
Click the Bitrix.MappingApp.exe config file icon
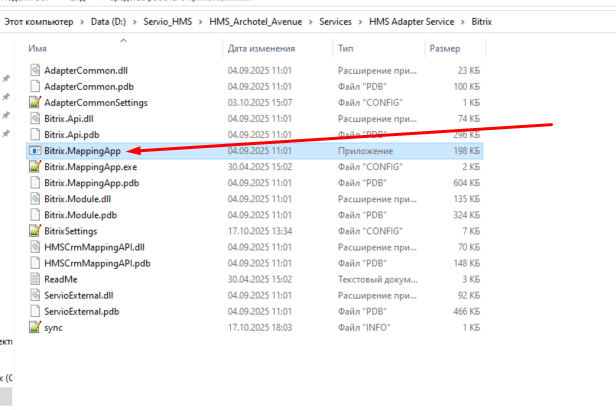point(35,167)
